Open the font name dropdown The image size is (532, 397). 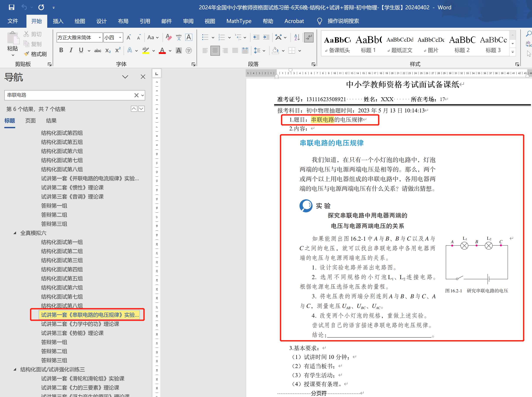tap(99, 37)
